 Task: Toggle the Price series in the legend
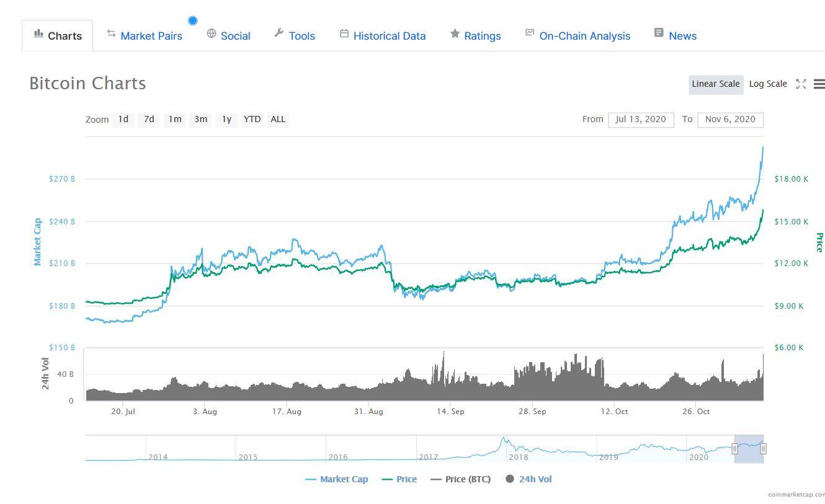399,479
